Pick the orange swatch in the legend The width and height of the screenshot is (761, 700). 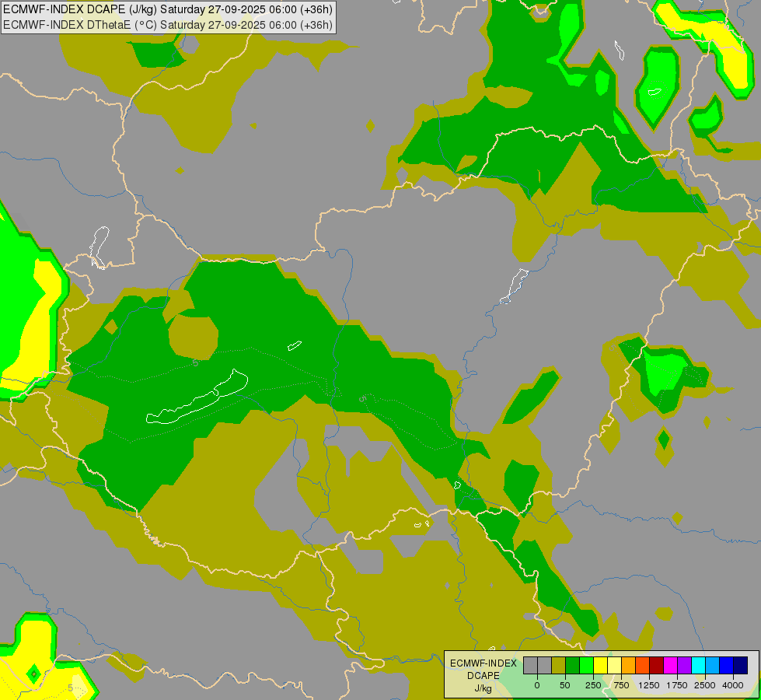pyautogui.click(x=628, y=666)
